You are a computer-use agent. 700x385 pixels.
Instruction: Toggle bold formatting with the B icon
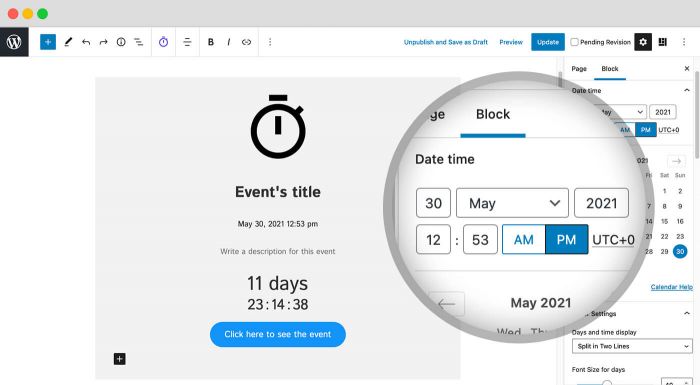click(x=211, y=42)
